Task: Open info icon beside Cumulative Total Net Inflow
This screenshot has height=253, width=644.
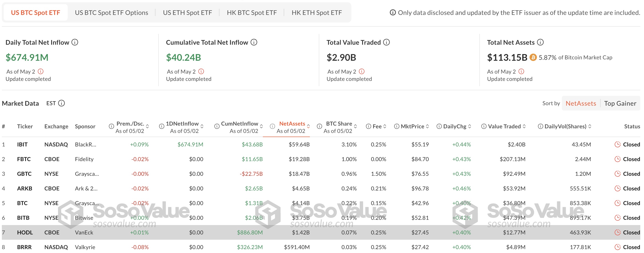Action: pos(254,42)
